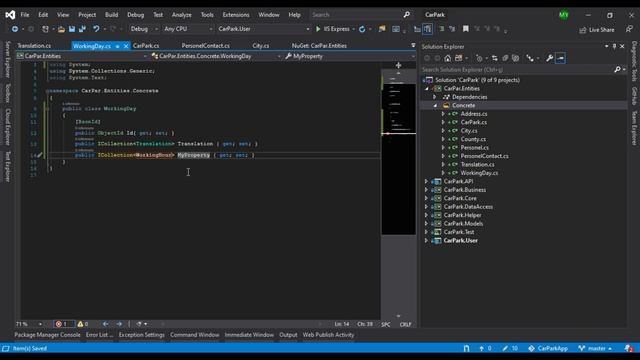The height and width of the screenshot is (360, 640).
Task: Click the warning count indicator showing 0
Action: click(83, 324)
